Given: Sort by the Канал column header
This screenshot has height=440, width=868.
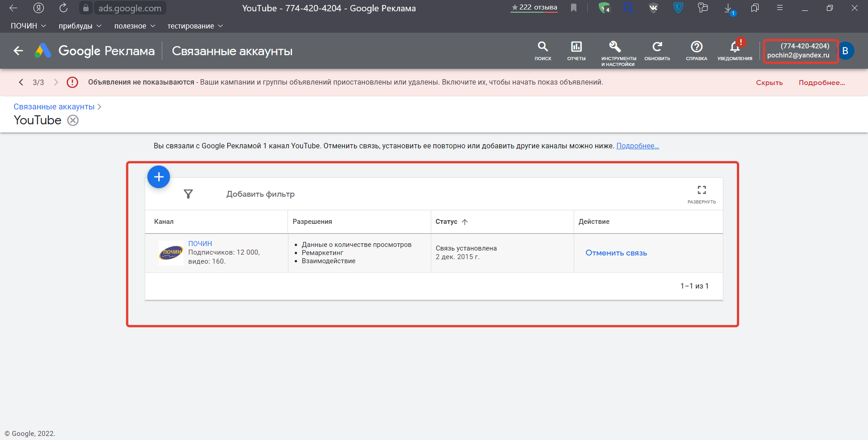Looking at the screenshot, I should (164, 222).
